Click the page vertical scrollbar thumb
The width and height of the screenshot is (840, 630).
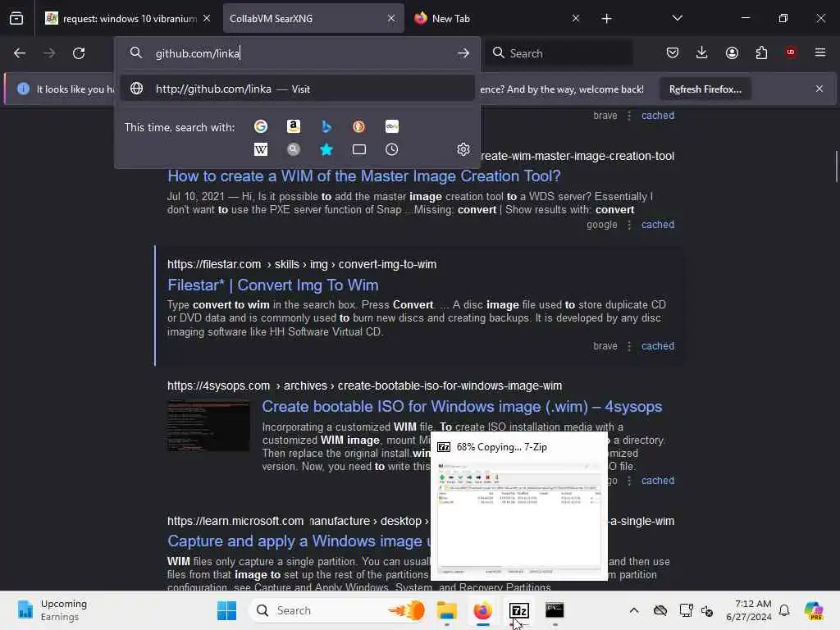836,167
